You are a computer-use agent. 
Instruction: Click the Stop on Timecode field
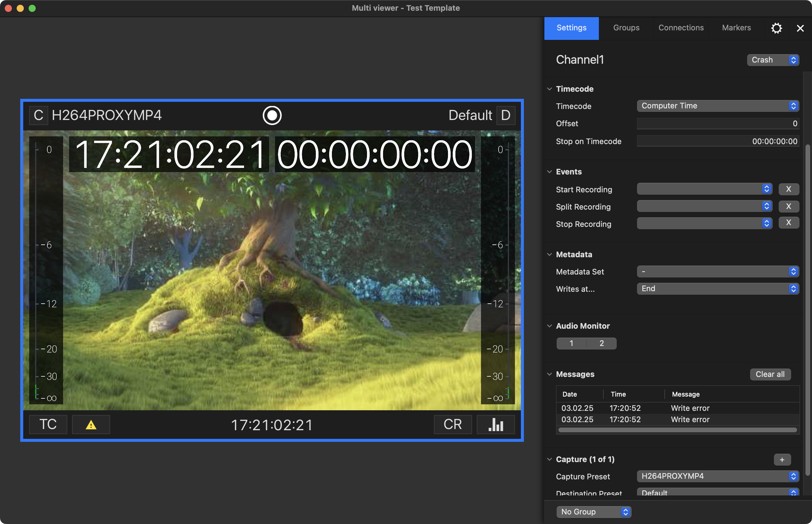click(718, 141)
